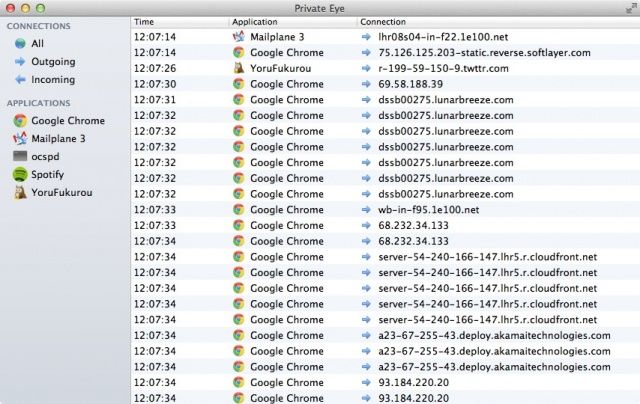
Task: Click the Mailplane 3 icon in sidebar
Action: pyautogui.click(x=19, y=139)
